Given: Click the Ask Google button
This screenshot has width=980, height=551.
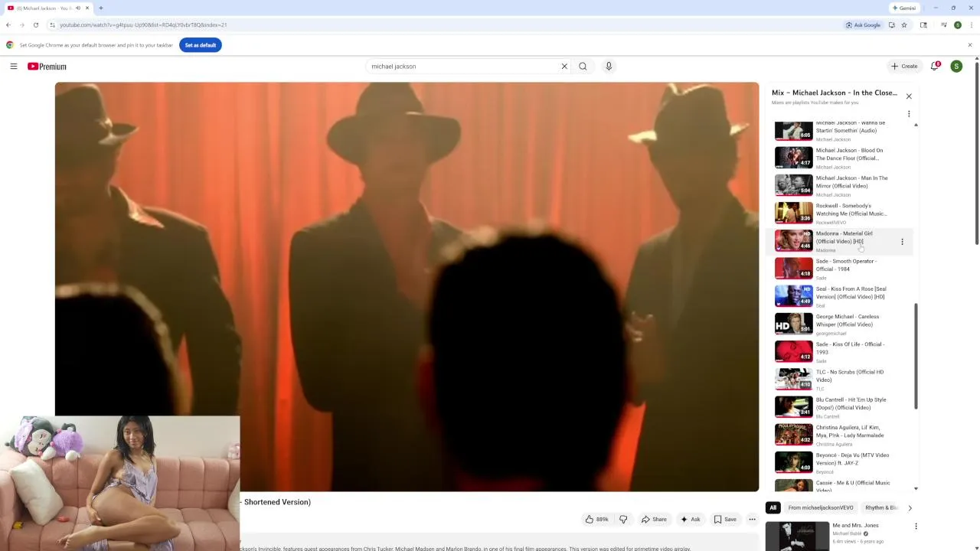Looking at the screenshot, I should (863, 25).
